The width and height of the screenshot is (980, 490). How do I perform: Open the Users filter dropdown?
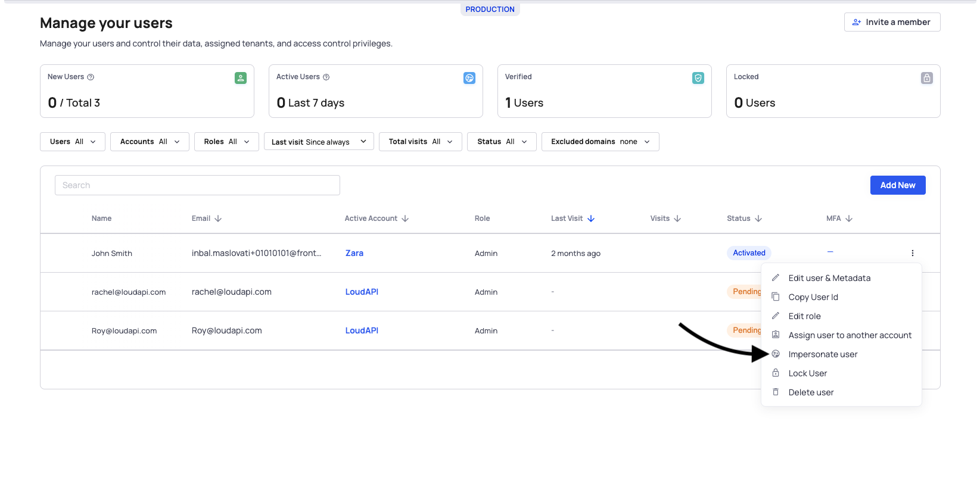click(73, 142)
